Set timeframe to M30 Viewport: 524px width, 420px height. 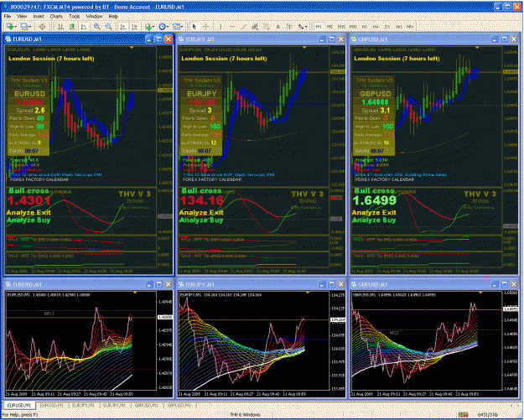pos(353,27)
